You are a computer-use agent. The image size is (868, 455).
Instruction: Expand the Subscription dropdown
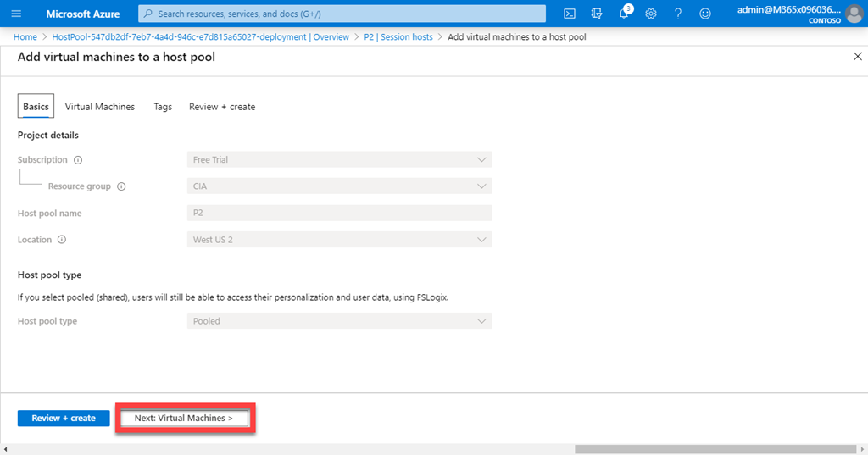click(x=339, y=159)
